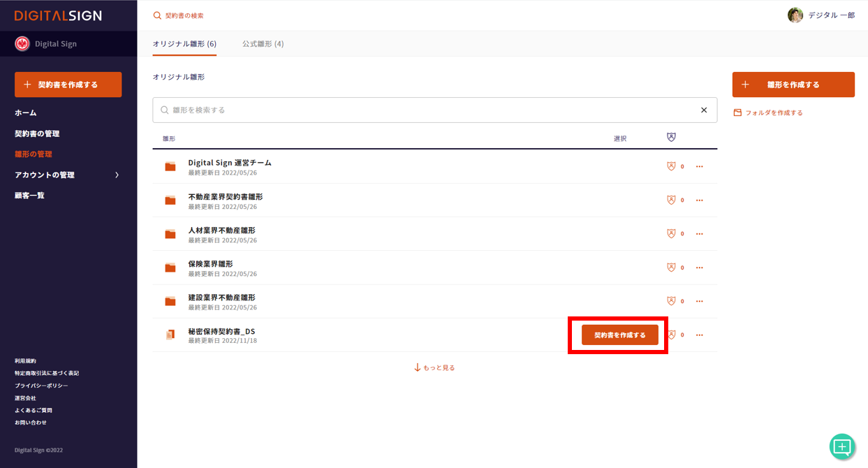868x468 pixels.
Task: Expand the アカウントの管理 submenu
Action: click(x=117, y=175)
